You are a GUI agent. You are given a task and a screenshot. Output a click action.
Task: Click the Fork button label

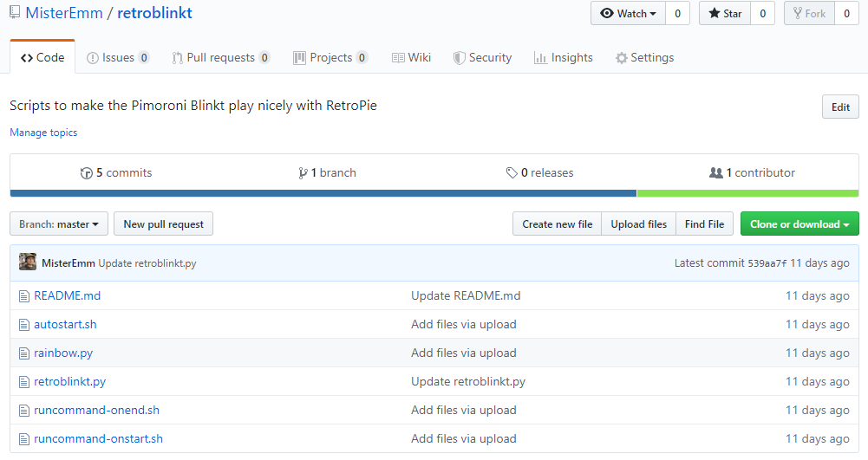click(x=815, y=14)
